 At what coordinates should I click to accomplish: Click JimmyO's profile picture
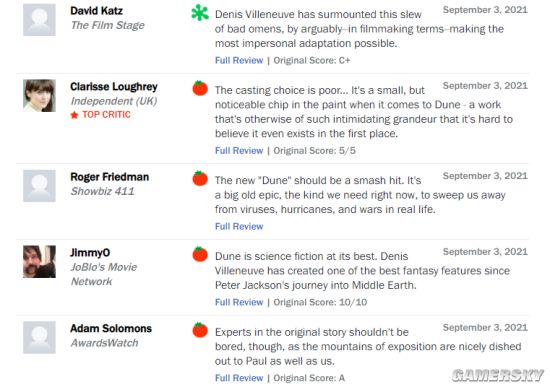click(x=39, y=262)
